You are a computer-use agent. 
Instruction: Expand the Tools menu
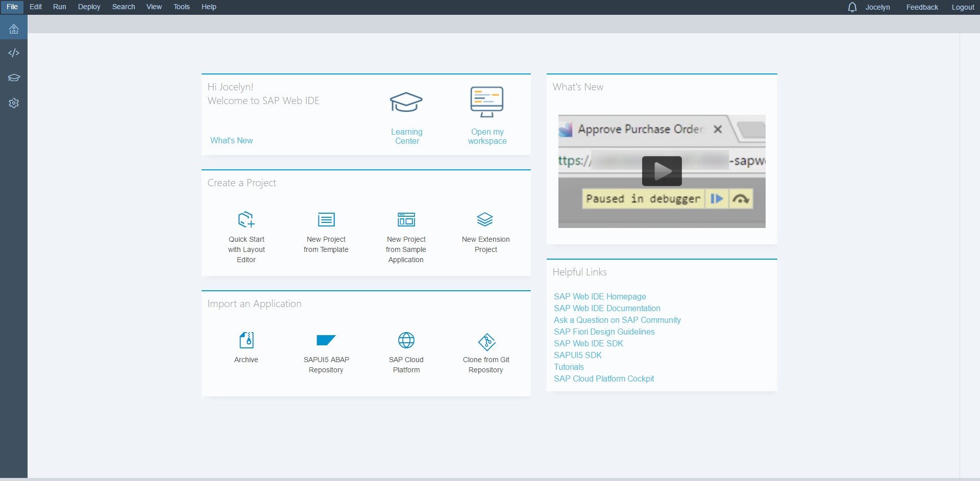181,7
